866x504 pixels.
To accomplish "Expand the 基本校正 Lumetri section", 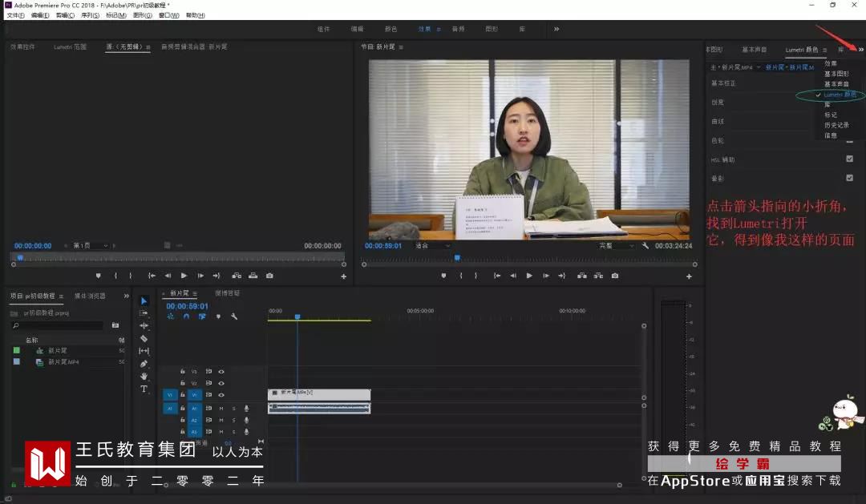I will point(723,83).
